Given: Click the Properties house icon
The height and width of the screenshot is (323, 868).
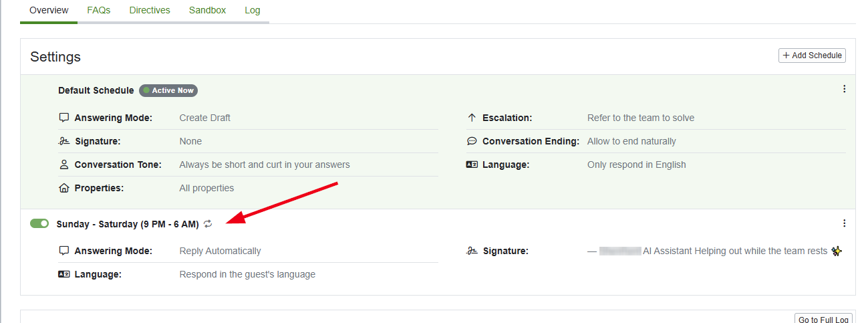Looking at the screenshot, I should click(x=64, y=188).
